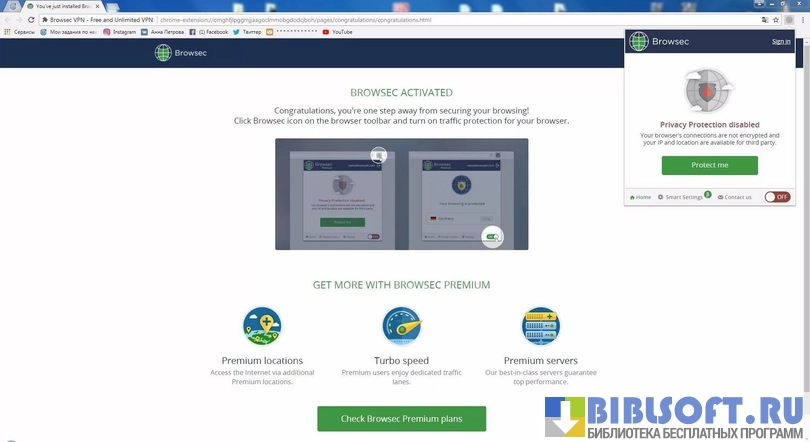810x442 pixels.
Task: Turn on the OFF protection toggle in the popup
Action: click(777, 197)
